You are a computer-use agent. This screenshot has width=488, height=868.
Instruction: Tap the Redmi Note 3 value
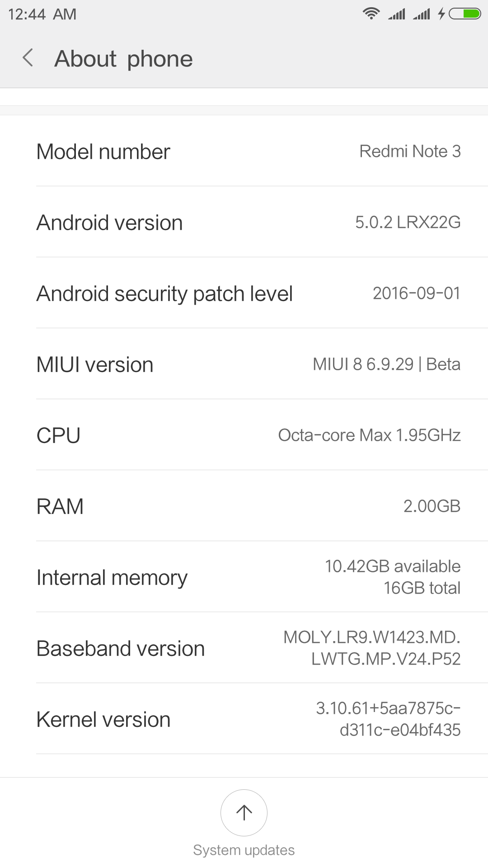pos(410,151)
